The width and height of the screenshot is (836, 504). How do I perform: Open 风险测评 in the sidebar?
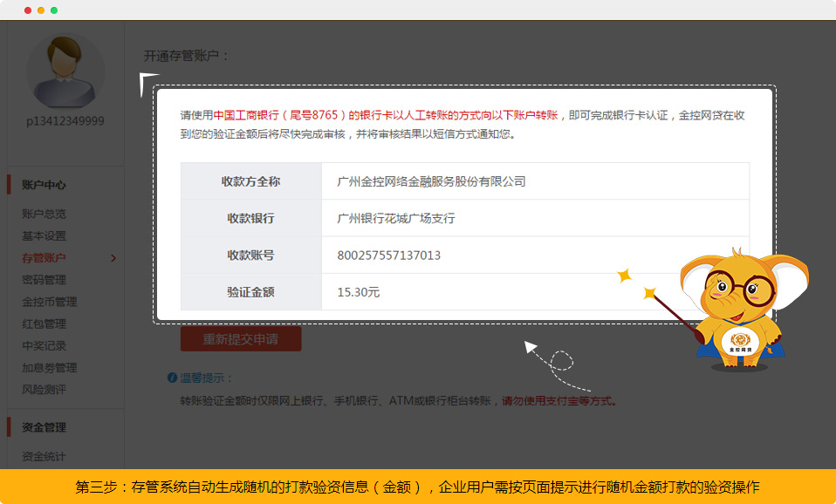pos(44,389)
